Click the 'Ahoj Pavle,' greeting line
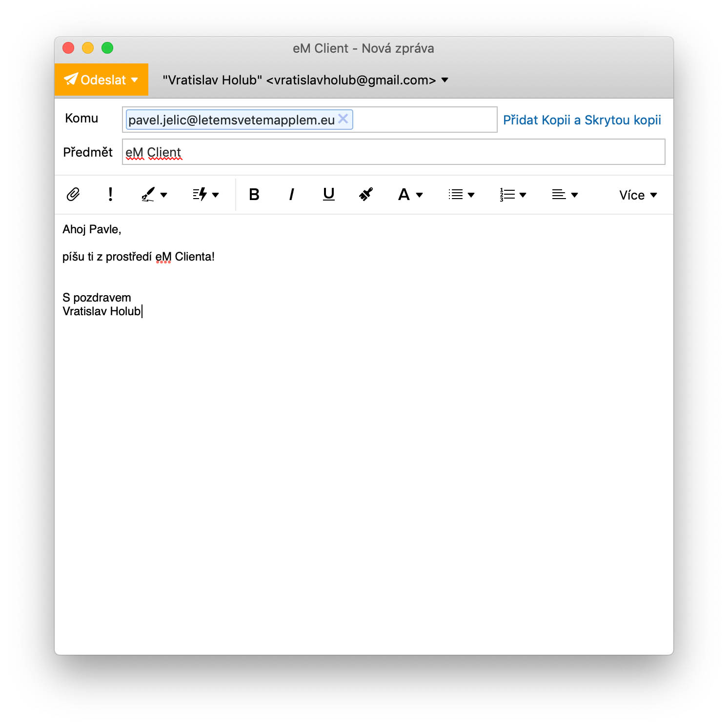 (92, 229)
